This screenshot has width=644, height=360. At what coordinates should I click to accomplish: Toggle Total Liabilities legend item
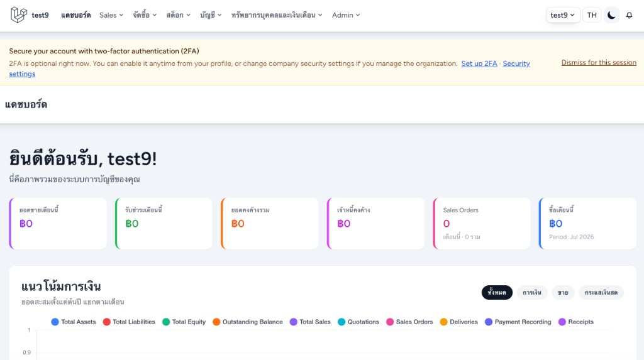pyautogui.click(x=129, y=322)
